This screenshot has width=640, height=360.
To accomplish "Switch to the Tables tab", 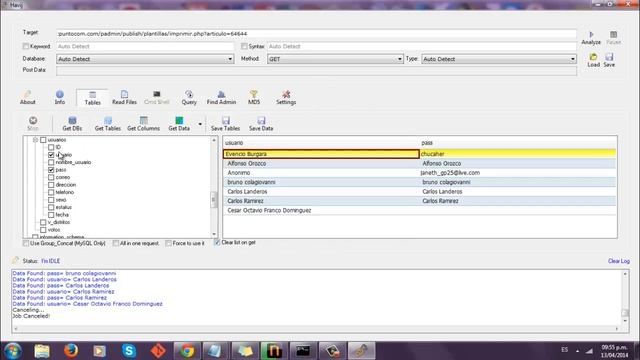I will tap(93, 98).
